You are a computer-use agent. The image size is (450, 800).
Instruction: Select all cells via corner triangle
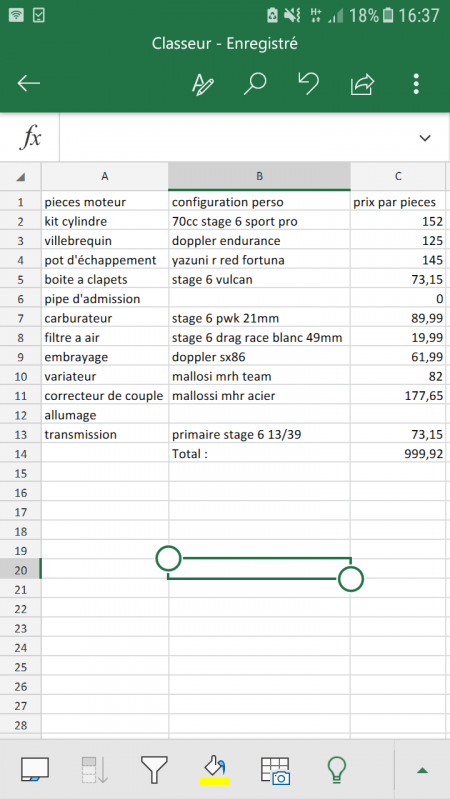click(20, 177)
